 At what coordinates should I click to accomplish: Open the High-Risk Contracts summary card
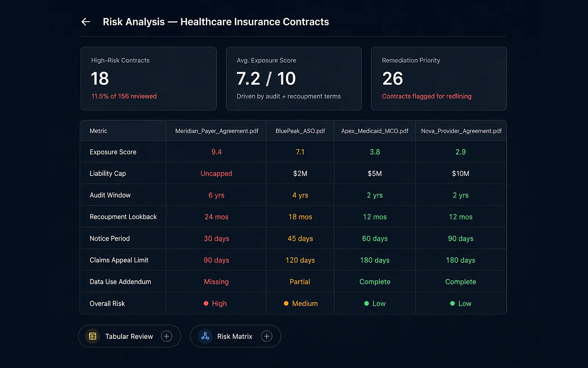(148, 79)
